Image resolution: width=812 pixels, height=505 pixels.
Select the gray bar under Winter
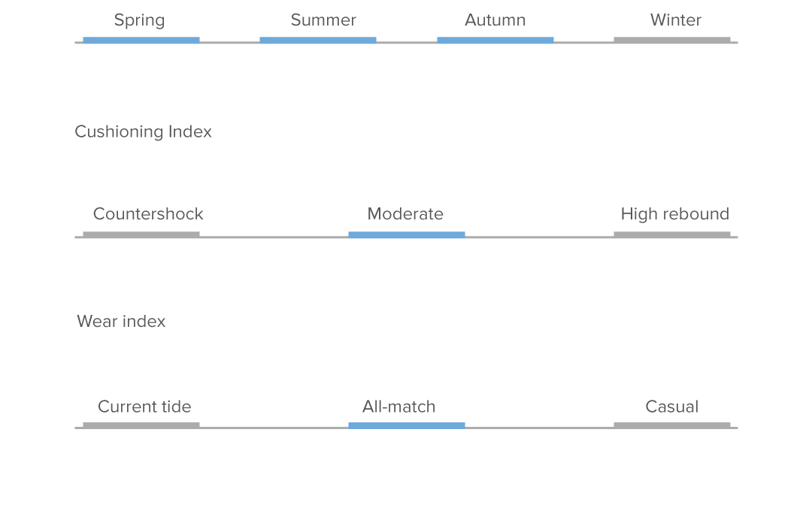(x=671, y=40)
